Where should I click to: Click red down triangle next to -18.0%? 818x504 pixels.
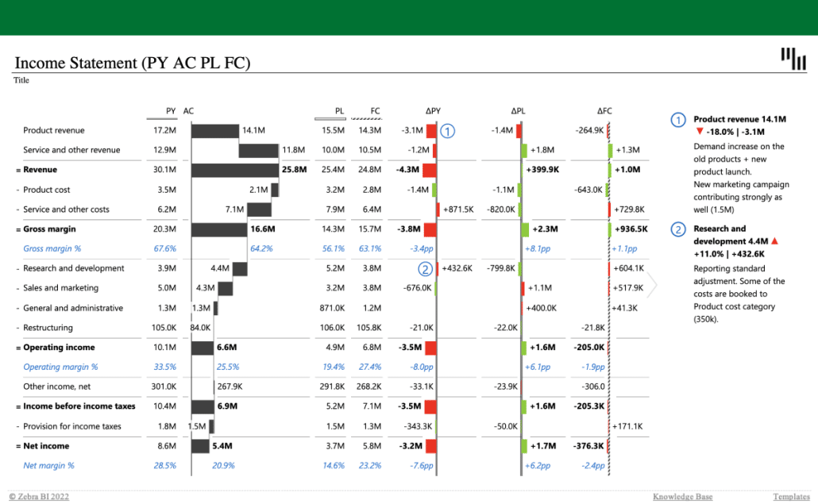[699, 132]
